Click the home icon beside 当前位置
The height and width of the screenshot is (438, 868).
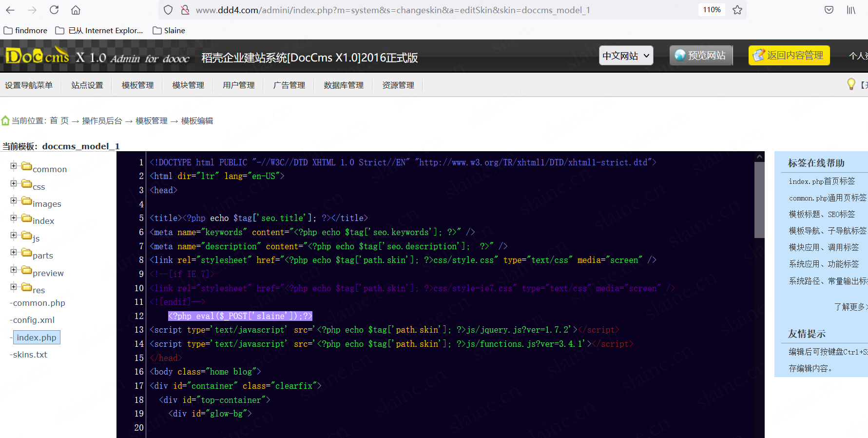[5, 120]
